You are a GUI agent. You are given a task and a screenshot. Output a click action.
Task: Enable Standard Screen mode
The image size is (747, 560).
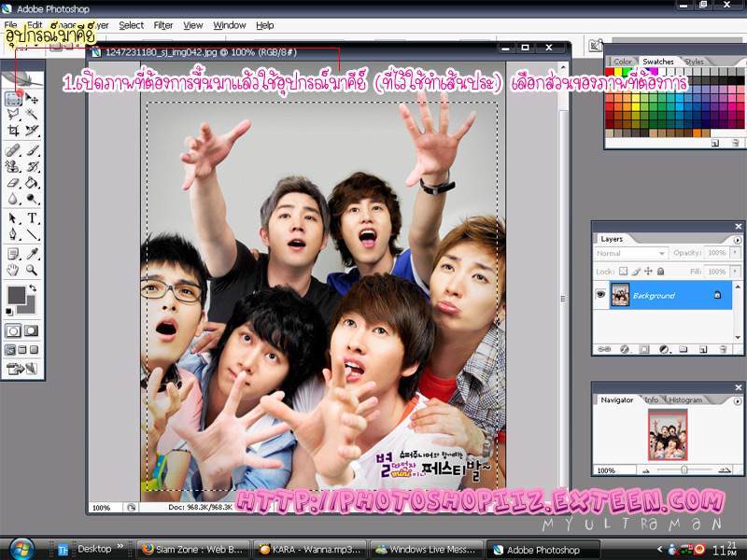(10, 350)
